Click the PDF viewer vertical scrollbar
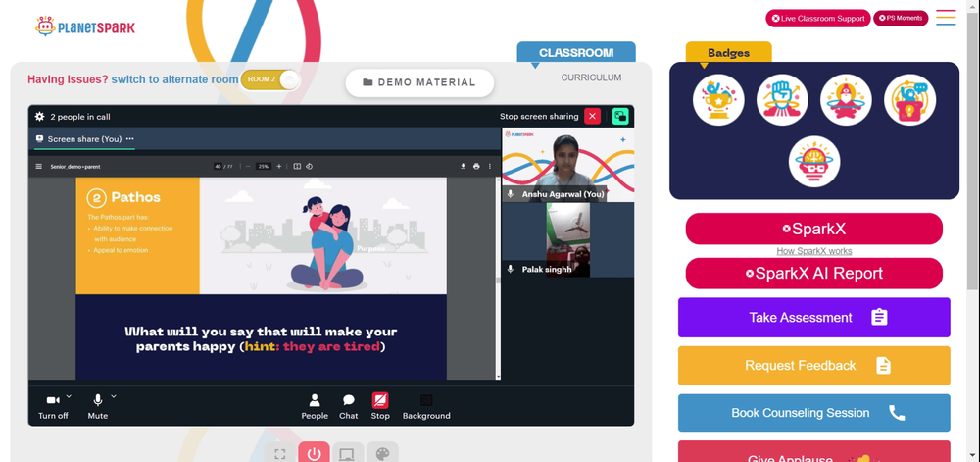980x462 pixels. [498, 279]
